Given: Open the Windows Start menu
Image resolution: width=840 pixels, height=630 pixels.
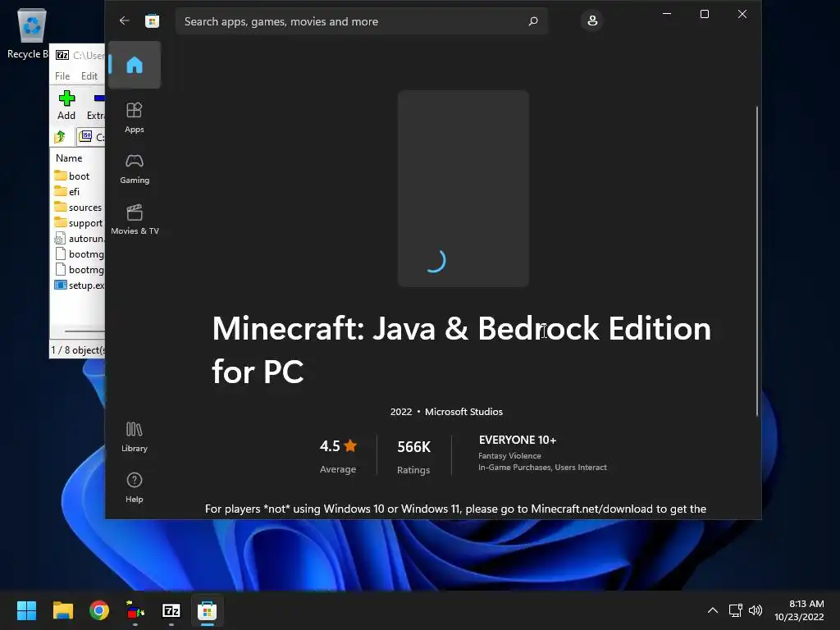Looking at the screenshot, I should coord(26,610).
